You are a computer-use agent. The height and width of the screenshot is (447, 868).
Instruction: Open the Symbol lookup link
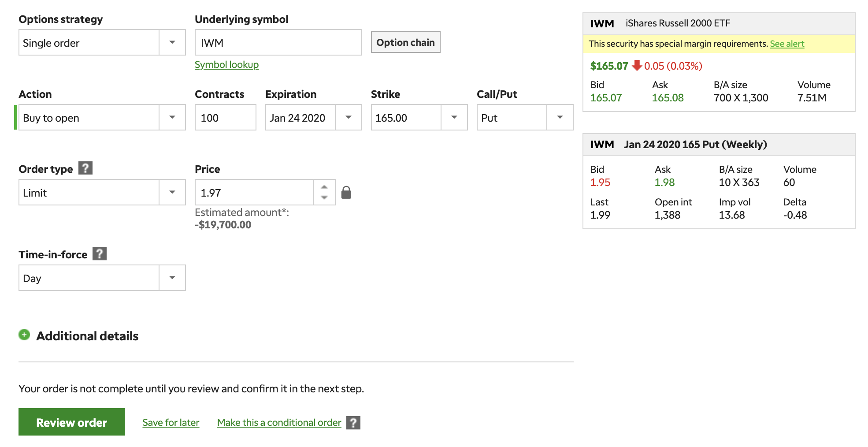click(x=226, y=65)
